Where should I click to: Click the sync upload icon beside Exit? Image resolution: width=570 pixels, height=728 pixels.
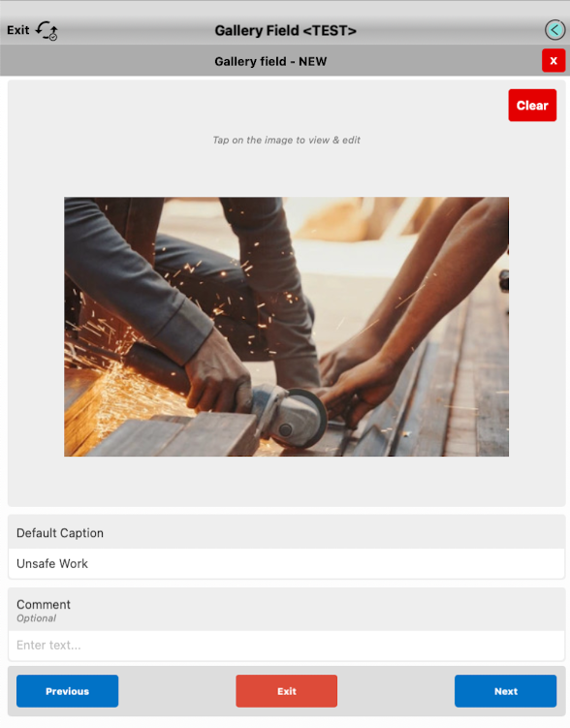[47, 31]
